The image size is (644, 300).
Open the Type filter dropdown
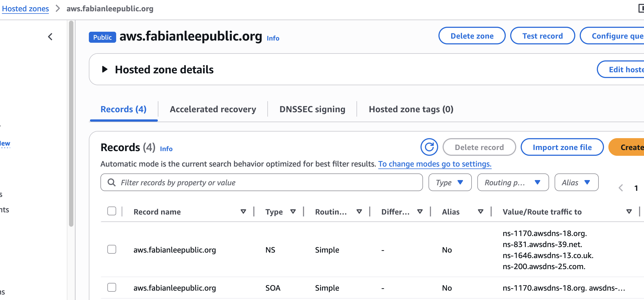coord(450,183)
